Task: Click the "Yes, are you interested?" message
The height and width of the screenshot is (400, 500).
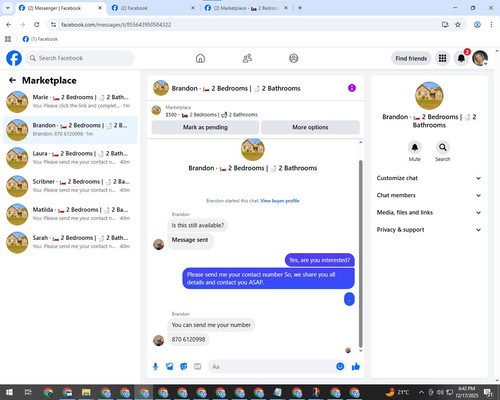Action: point(319,260)
